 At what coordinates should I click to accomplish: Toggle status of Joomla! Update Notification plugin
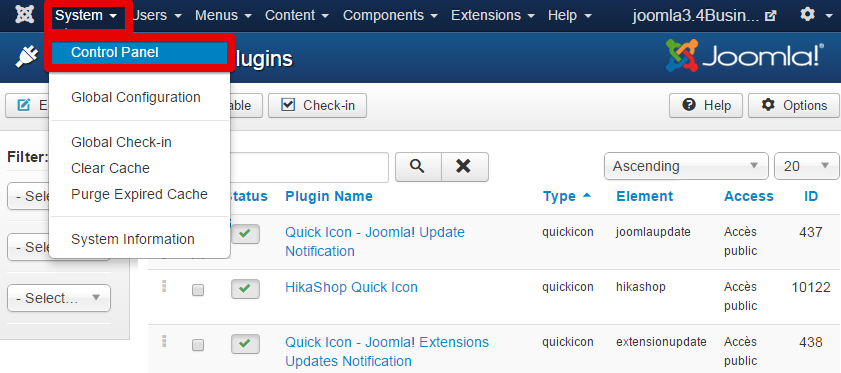pyautogui.click(x=245, y=235)
